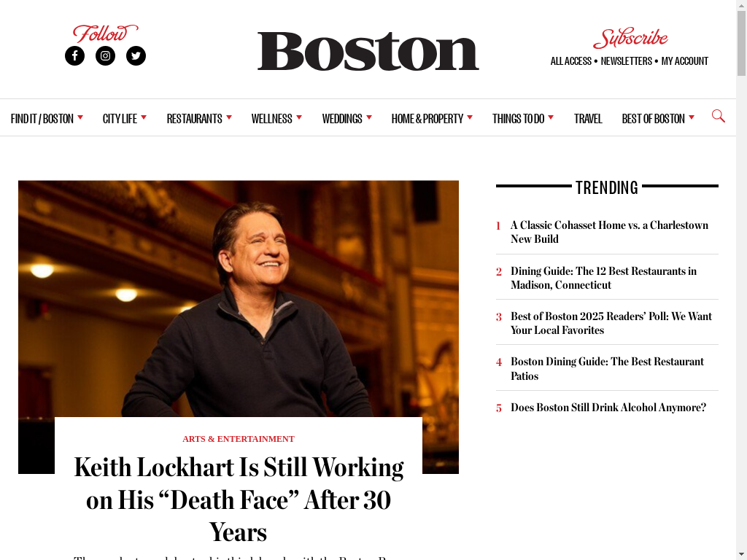Read the Keith Lockhart "Death Face" article
The height and width of the screenshot is (560, 747).
tap(239, 499)
